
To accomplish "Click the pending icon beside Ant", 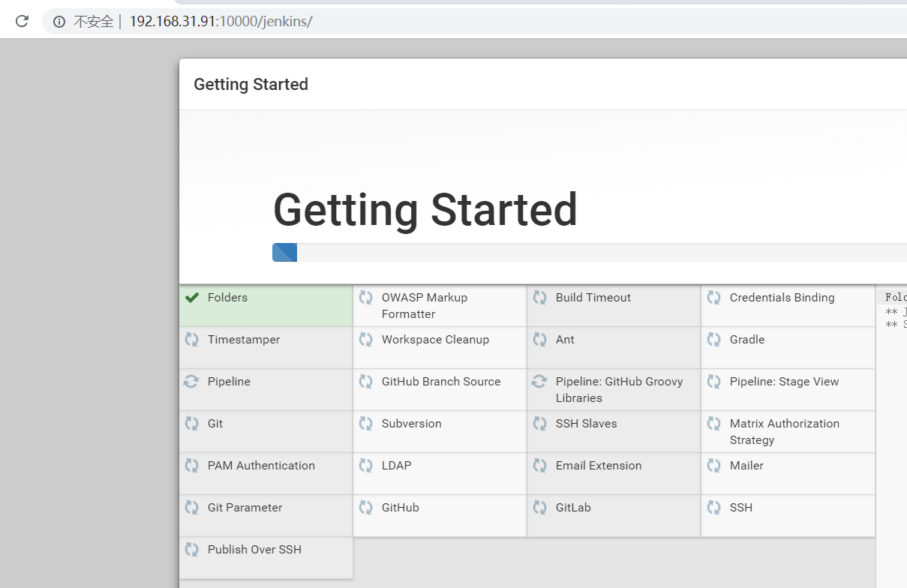I will (540, 340).
